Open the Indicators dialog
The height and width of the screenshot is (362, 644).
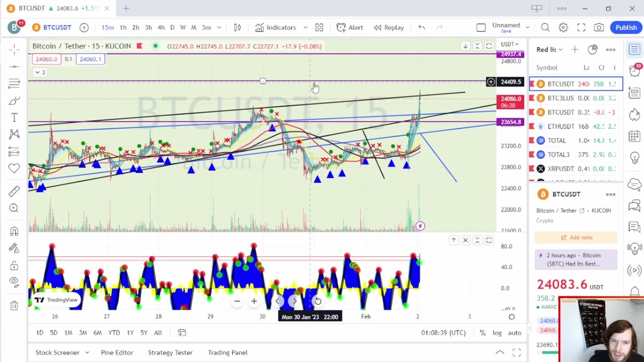(x=275, y=28)
